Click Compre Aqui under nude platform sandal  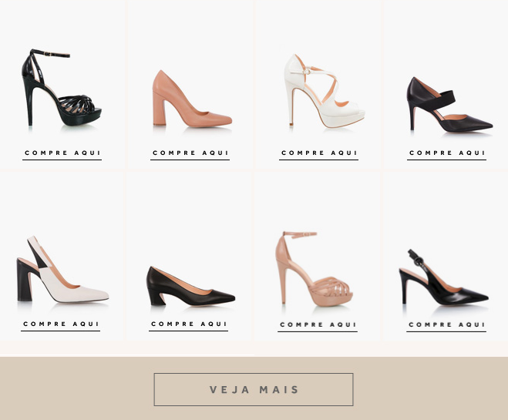(x=318, y=324)
